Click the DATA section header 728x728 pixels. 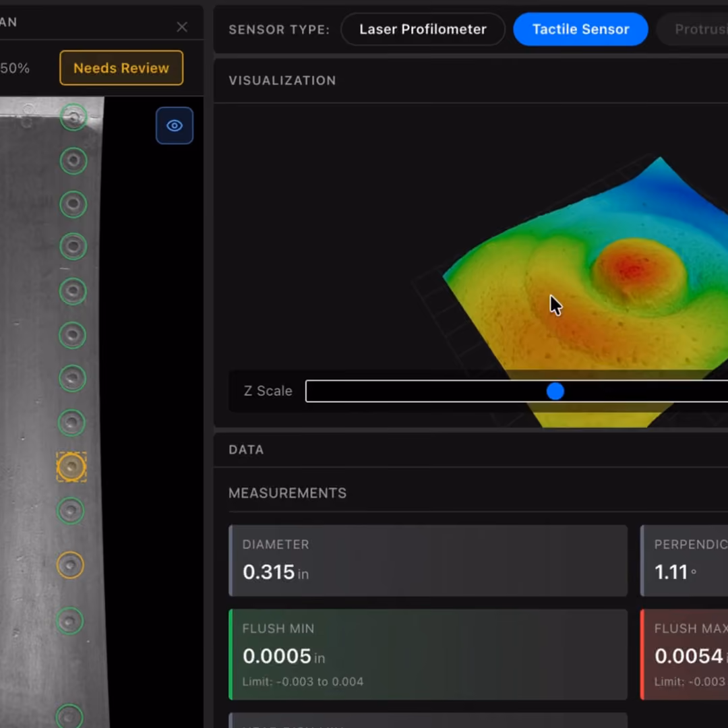[x=246, y=450]
